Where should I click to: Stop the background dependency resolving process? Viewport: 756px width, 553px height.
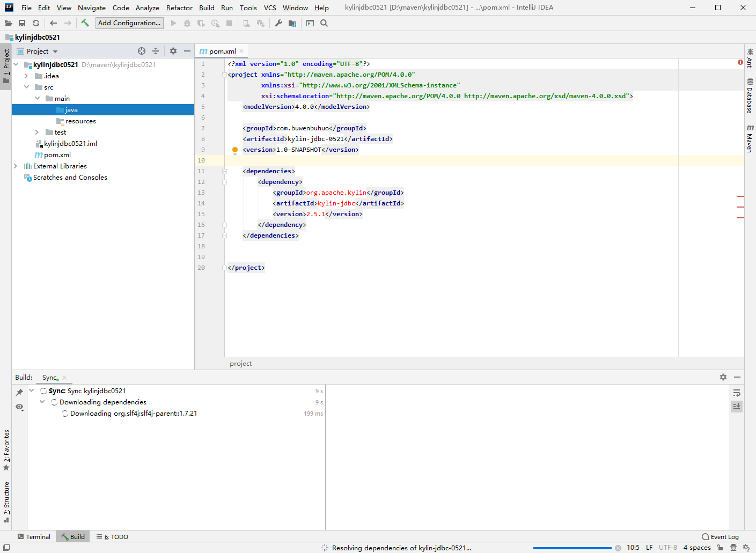[x=618, y=548]
